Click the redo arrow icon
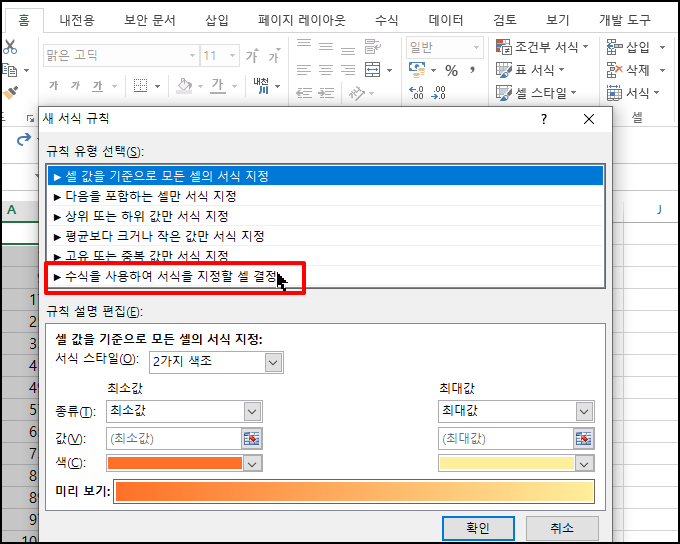Image resolution: width=680 pixels, height=544 pixels. coord(24,140)
